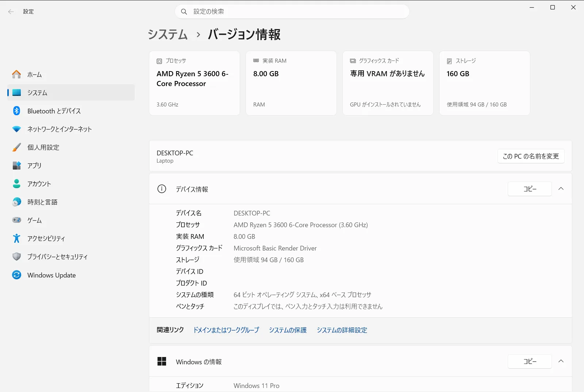Copy Windows info with コピー button

click(x=530, y=361)
